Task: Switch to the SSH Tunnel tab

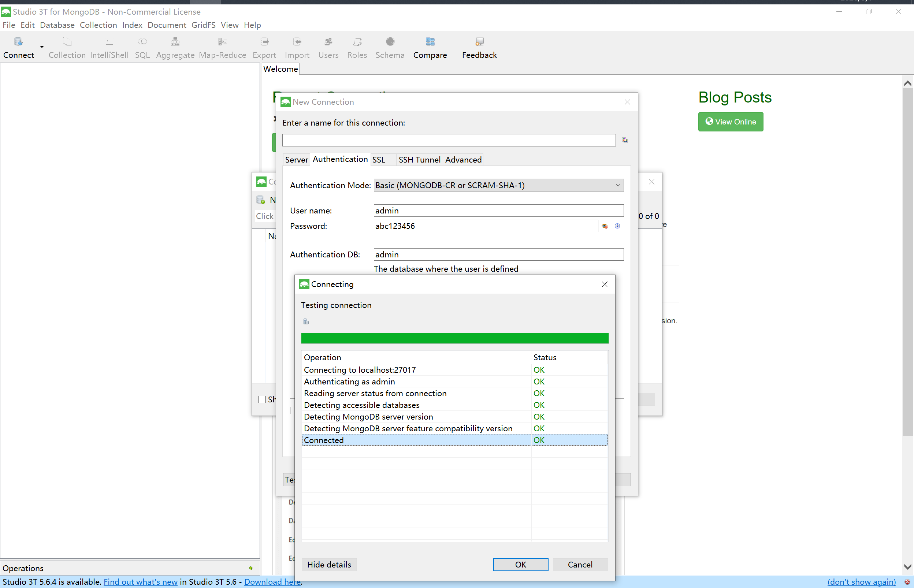Action: tap(419, 160)
